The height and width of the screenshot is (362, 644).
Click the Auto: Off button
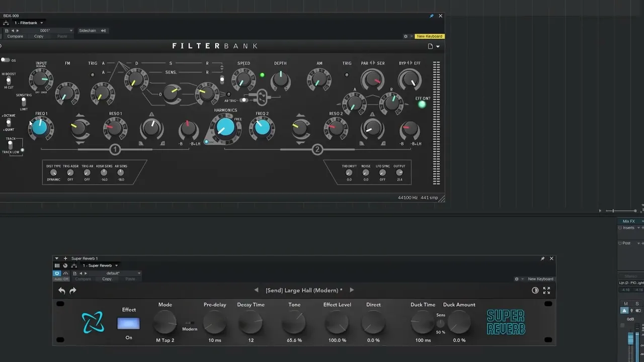pos(61,279)
